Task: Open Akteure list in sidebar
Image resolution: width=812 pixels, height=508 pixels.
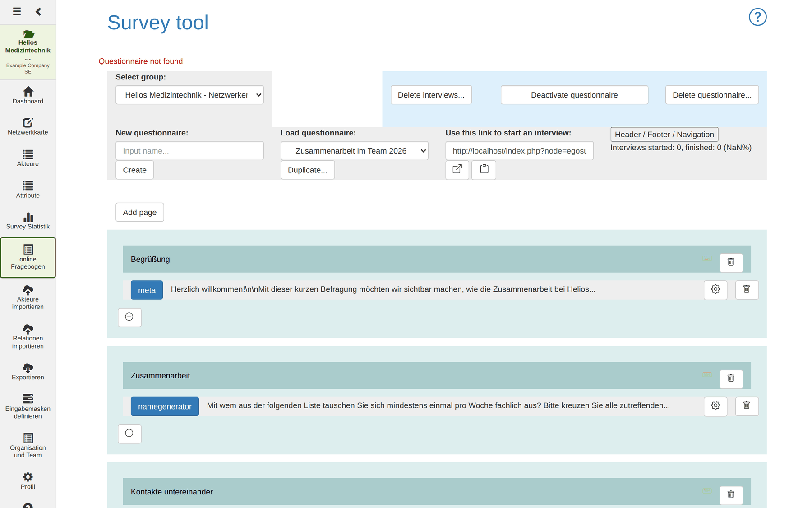Action: pyautogui.click(x=28, y=158)
